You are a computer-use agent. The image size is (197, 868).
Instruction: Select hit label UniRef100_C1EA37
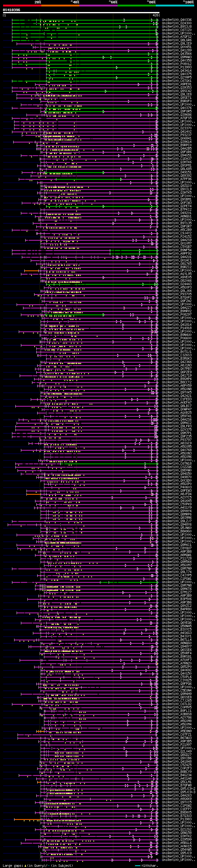coord(176,159)
